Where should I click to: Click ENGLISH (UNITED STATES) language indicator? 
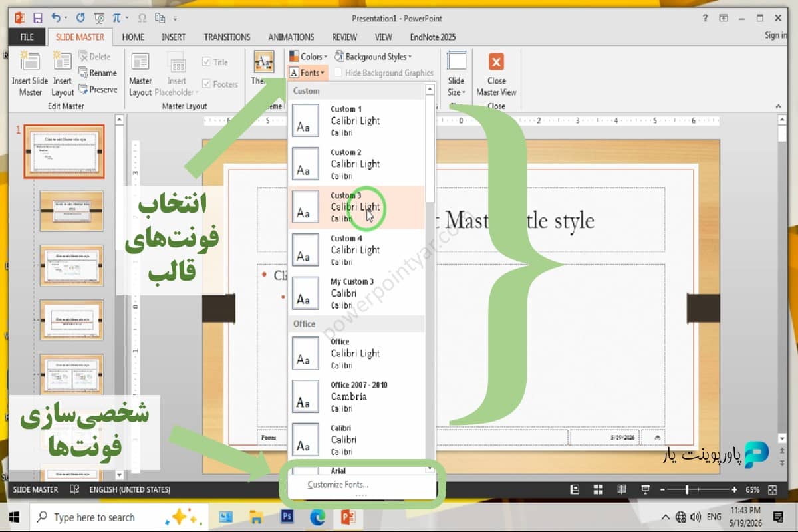129,489
